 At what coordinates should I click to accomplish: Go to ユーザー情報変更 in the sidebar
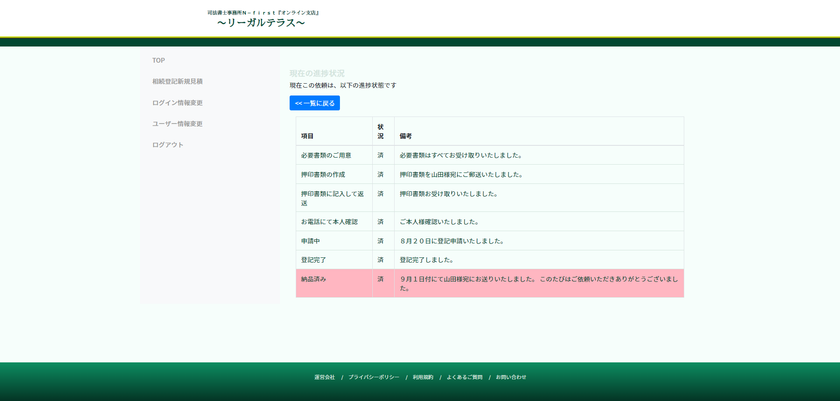[x=177, y=124]
